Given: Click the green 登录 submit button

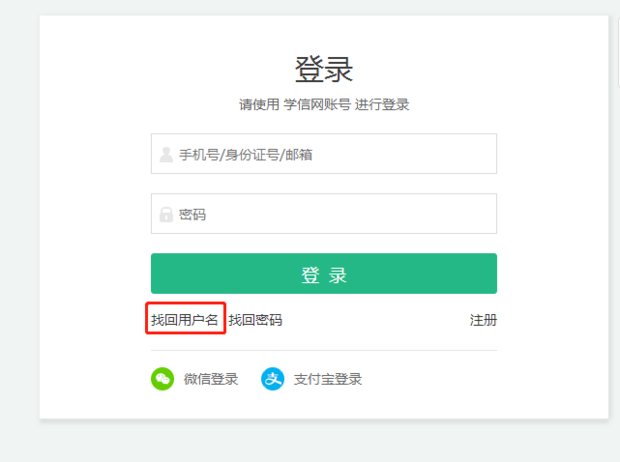Looking at the screenshot, I should point(324,274).
